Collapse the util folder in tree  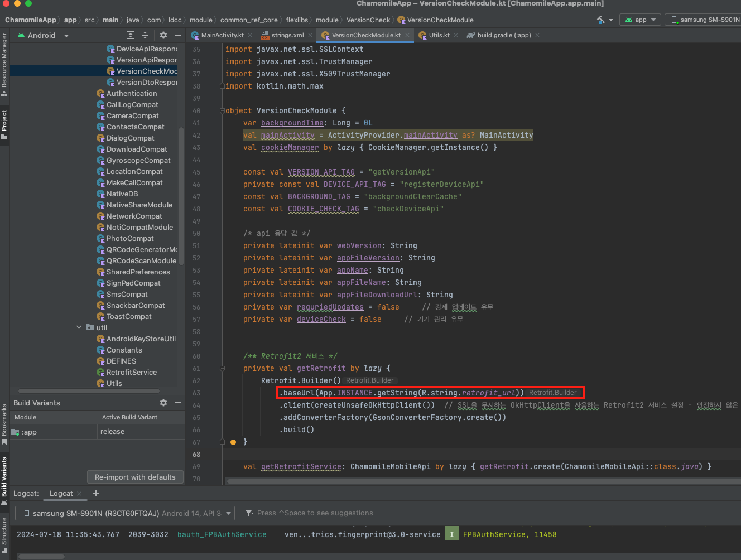pyautogui.click(x=79, y=327)
